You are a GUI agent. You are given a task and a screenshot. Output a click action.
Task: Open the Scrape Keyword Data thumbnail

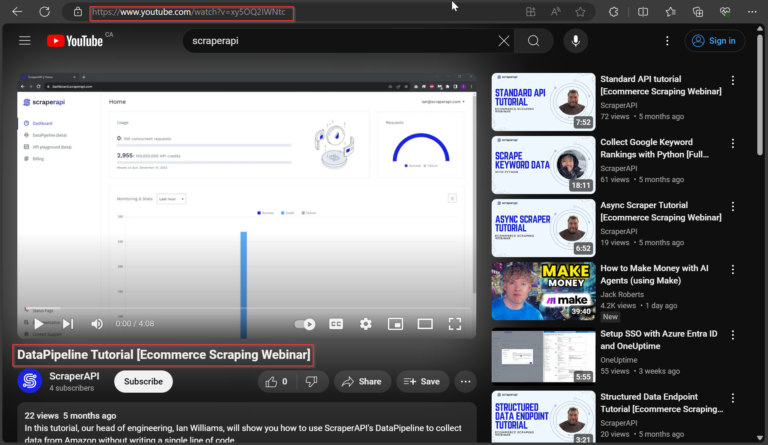[543, 164]
